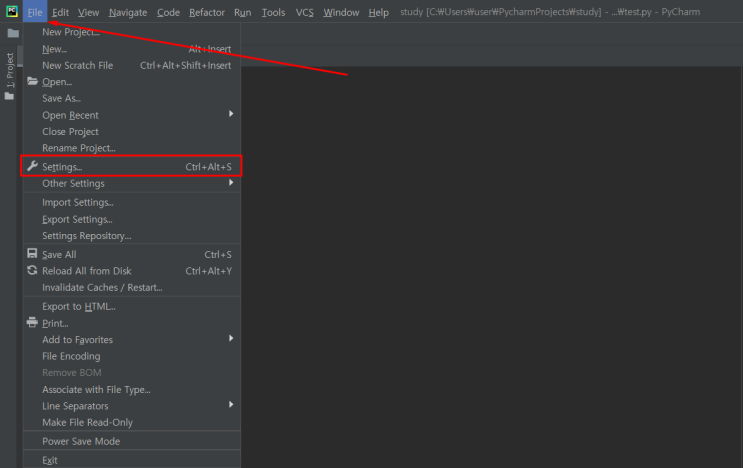The width and height of the screenshot is (743, 468).
Task: Open the Window menu
Action: coord(341,12)
